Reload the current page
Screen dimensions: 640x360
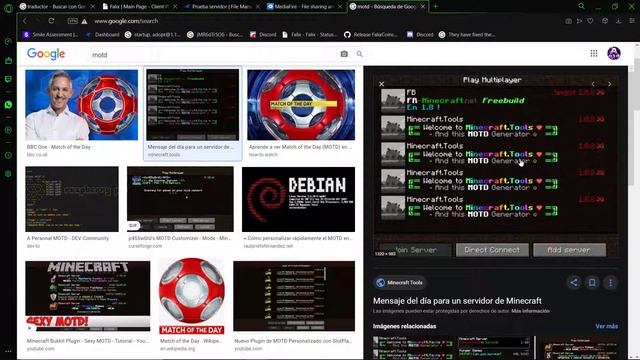pyautogui.click(x=51, y=21)
